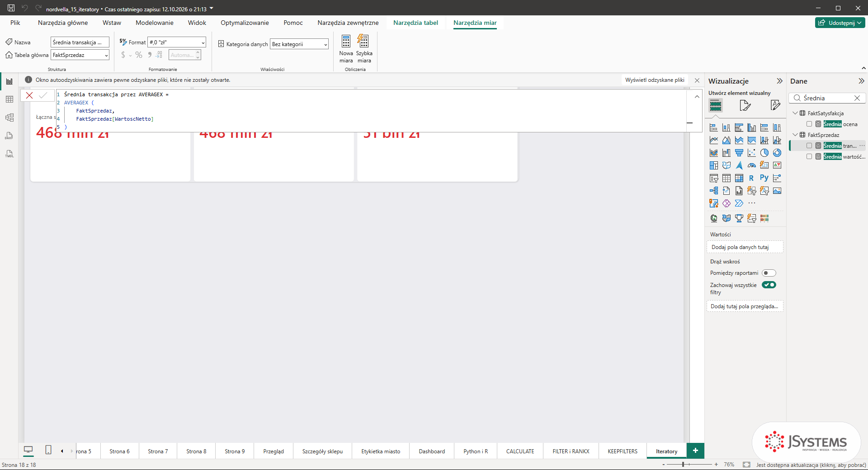Select the funnel chart visual
This screenshot has height=470, width=868.
point(739,153)
